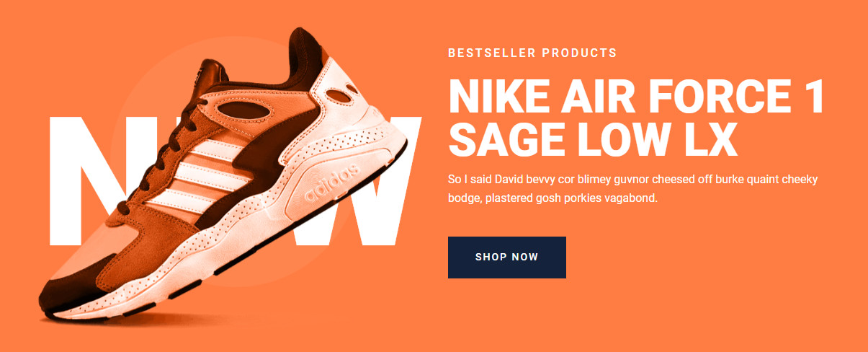The height and width of the screenshot is (352, 868).
Task: Select the BESTSELLER PRODUCTS label
Action: point(532,53)
